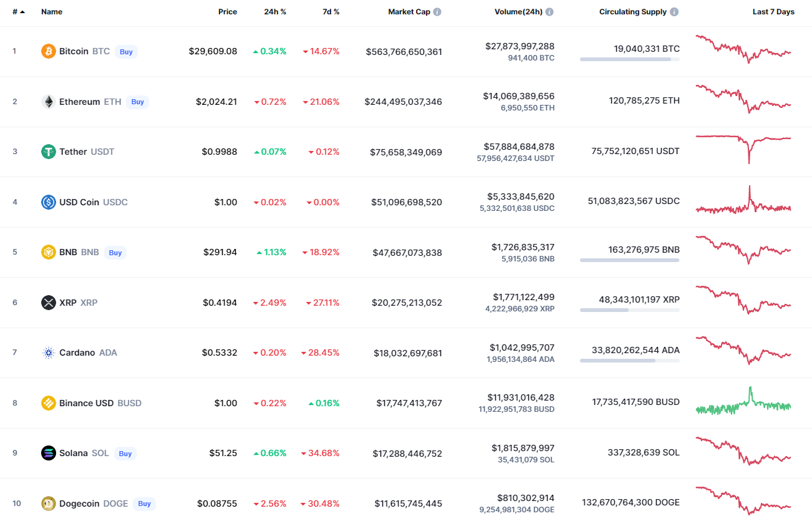Open Tether 7-day sparkline chart
Viewport: 812px width, 526px height.
pyautogui.click(x=743, y=149)
